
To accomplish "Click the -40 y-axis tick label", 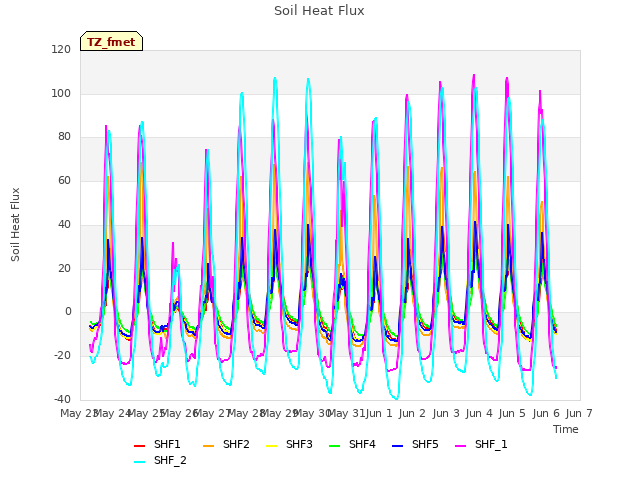I will coord(62,399).
